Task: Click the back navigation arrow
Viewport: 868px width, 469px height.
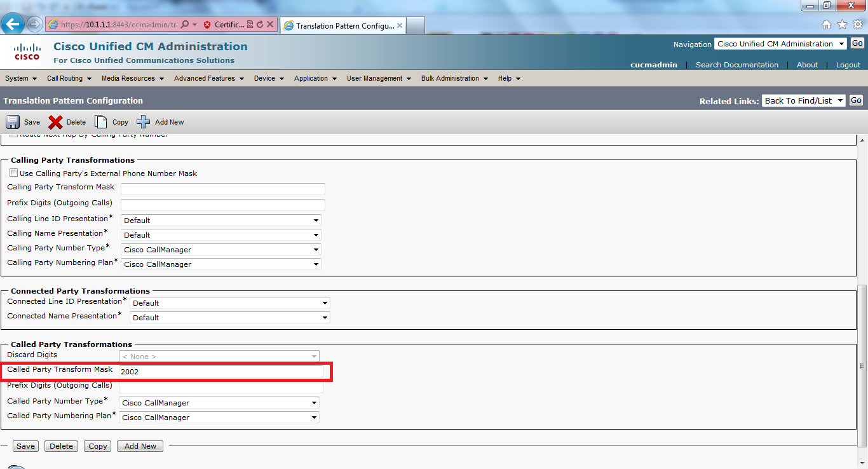Action: [x=13, y=23]
